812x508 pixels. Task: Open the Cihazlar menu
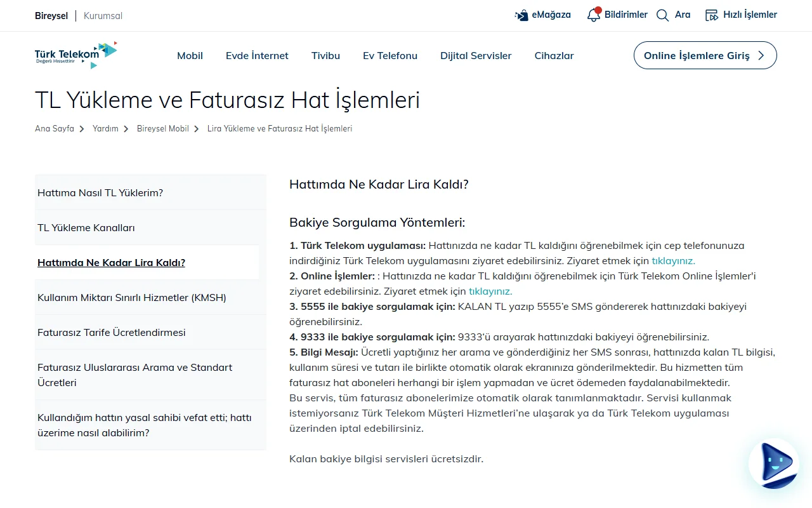tap(554, 55)
